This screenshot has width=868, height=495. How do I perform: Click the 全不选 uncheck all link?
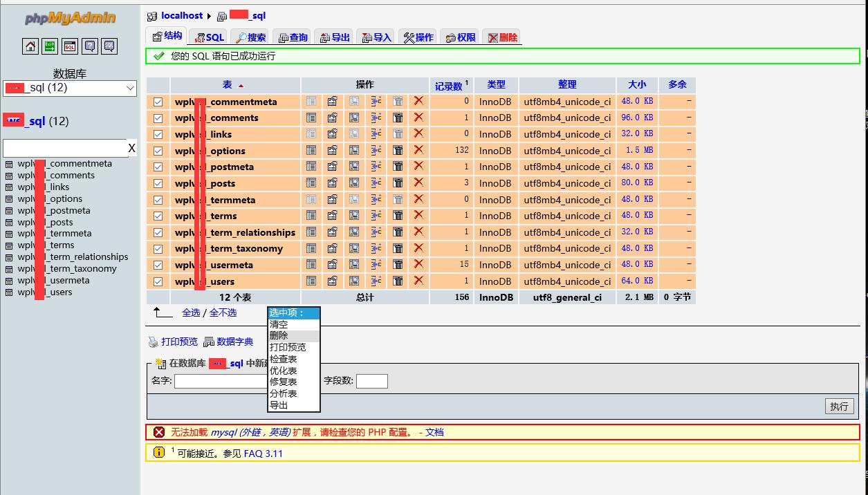coord(223,312)
